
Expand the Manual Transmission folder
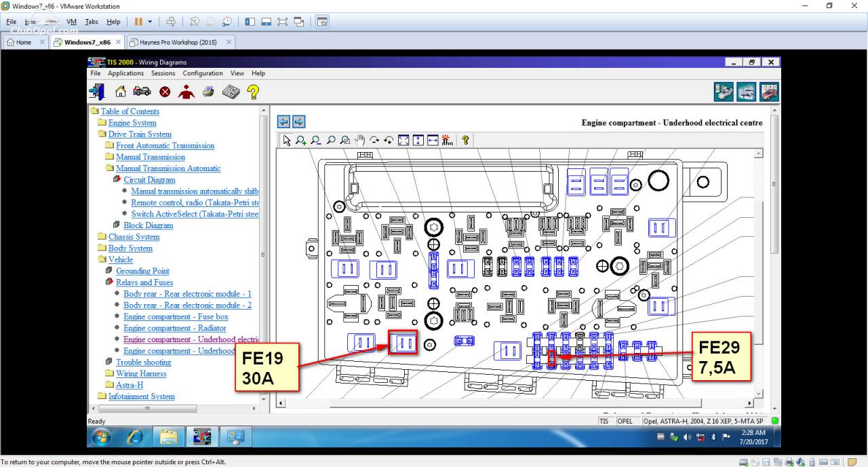coord(110,157)
